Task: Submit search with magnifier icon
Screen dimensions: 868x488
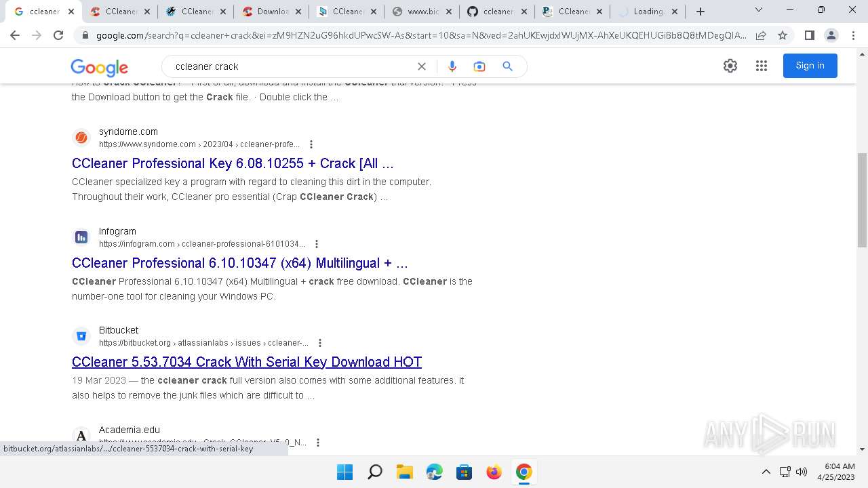Action: (507, 66)
